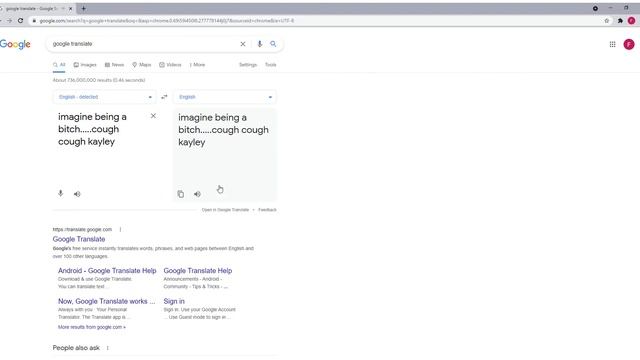Reload the page in the browser

[20, 20]
